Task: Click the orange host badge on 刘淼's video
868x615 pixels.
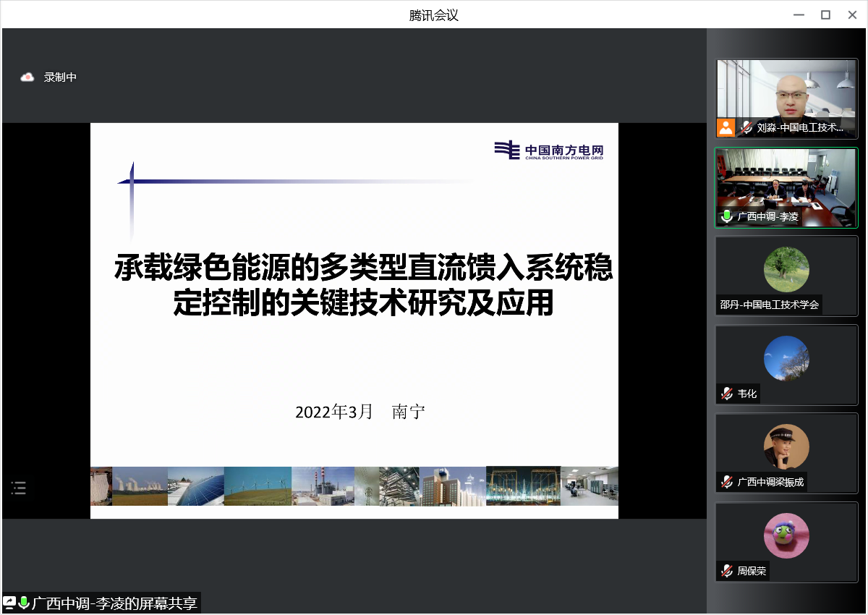Action: tap(726, 128)
